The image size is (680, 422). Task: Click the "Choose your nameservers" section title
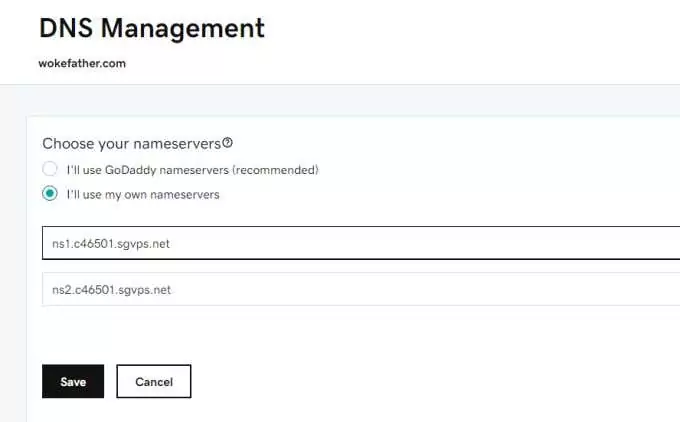pos(131,144)
